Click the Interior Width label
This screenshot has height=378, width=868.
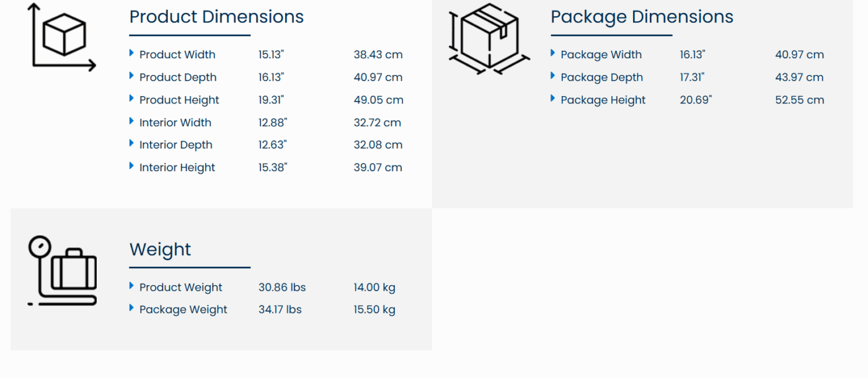coord(175,123)
